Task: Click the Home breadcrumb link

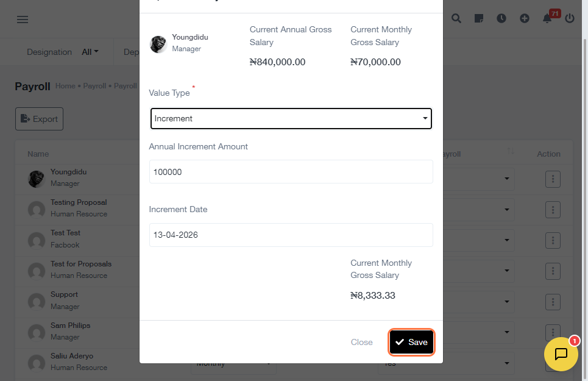Action: (x=65, y=86)
